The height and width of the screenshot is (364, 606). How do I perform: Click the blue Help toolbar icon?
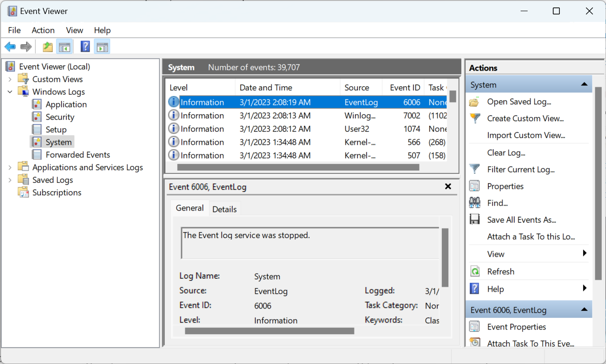[x=85, y=47]
